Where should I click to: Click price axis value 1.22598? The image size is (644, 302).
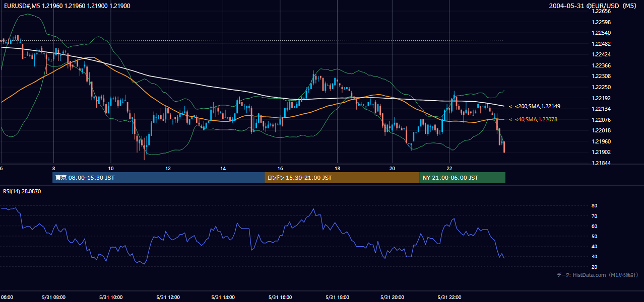[602, 22]
